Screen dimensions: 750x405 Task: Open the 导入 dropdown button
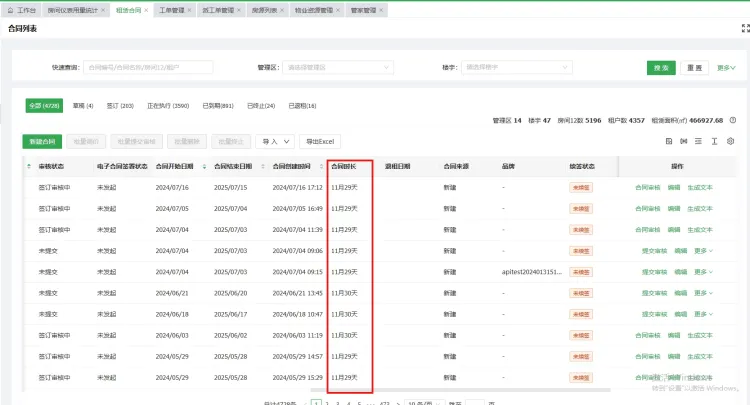[275, 142]
